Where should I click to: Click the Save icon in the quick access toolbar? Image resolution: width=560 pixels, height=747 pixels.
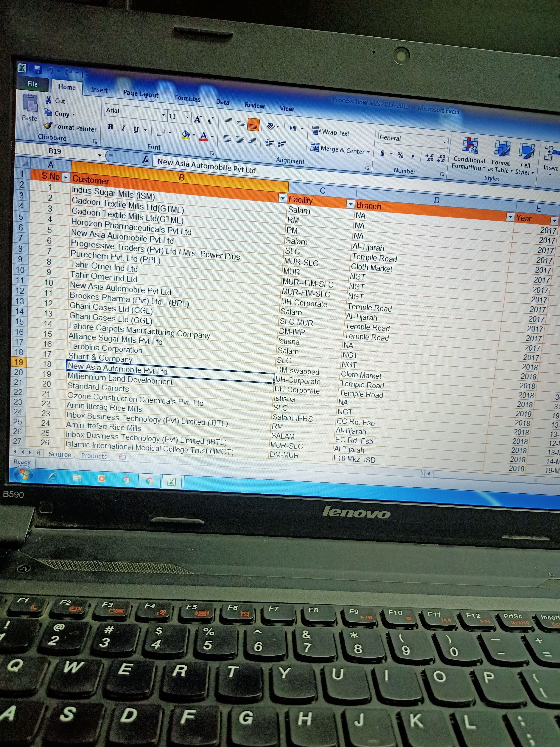point(38,70)
